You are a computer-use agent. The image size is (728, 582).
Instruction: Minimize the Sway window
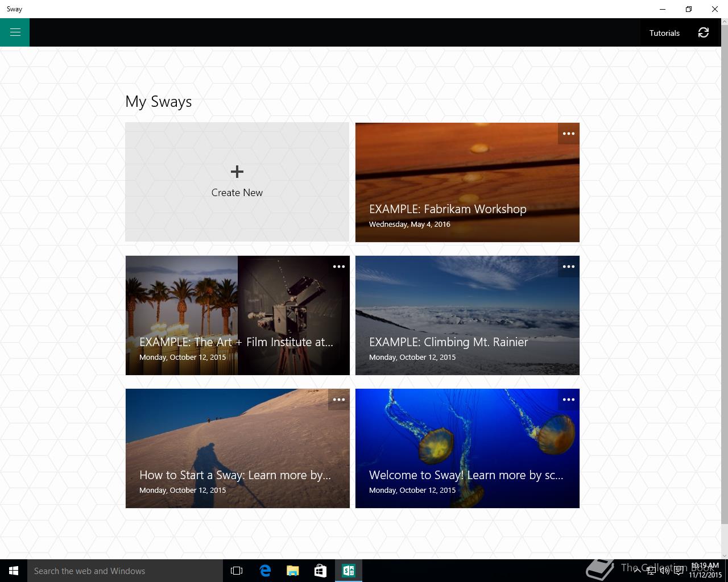click(663, 9)
